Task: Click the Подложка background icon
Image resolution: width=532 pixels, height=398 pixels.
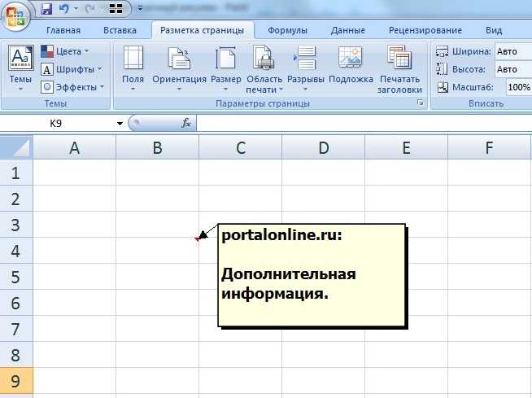Action: pyautogui.click(x=351, y=57)
